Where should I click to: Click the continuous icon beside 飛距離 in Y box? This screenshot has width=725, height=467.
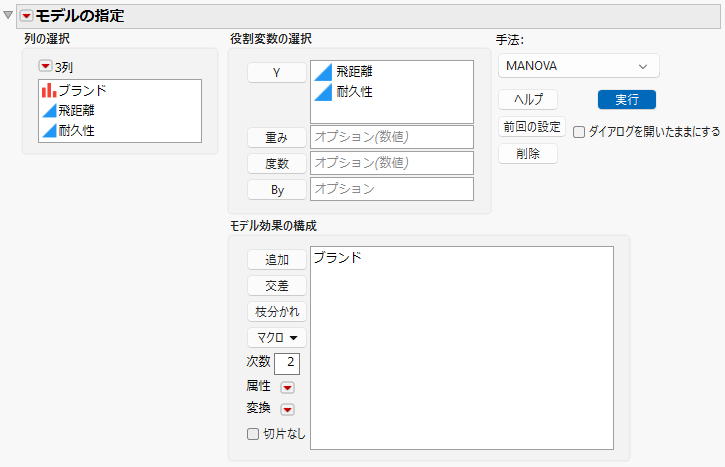[x=323, y=72]
